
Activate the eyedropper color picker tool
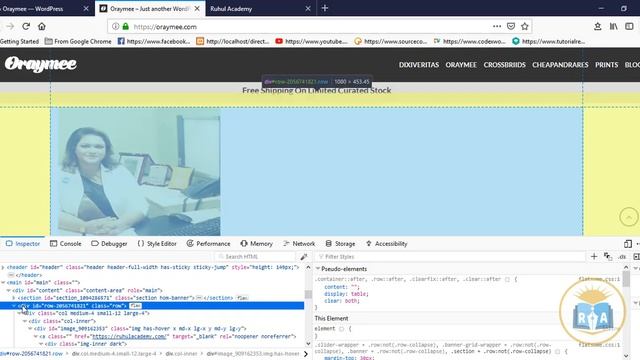pyautogui.click(x=304, y=257)
